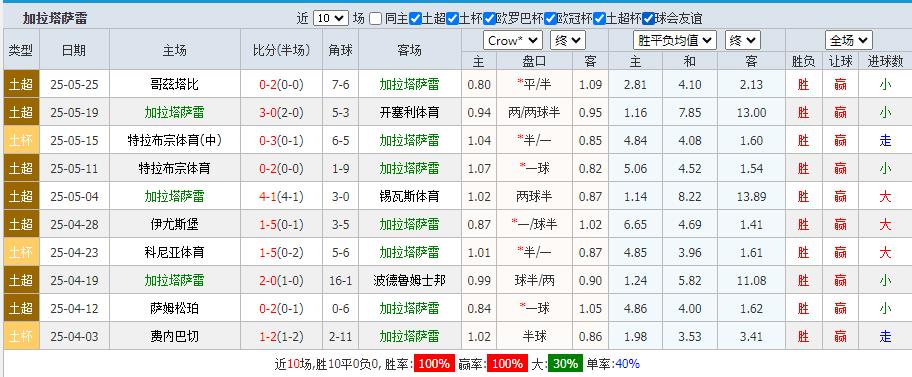The height and width of the screenshot is (377, 912).
Task: Click the handicap 球半/两
Action: 534,280
